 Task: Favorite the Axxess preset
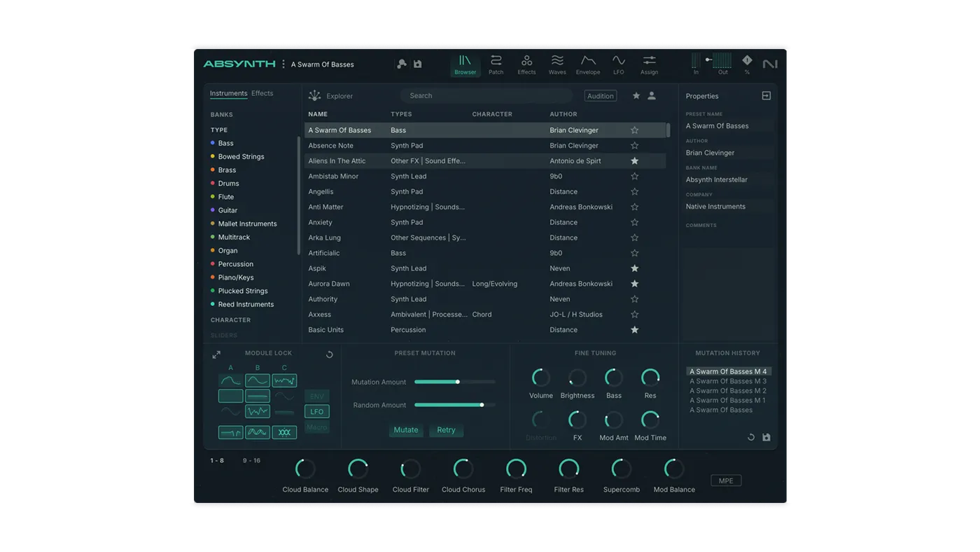point(634,315)
